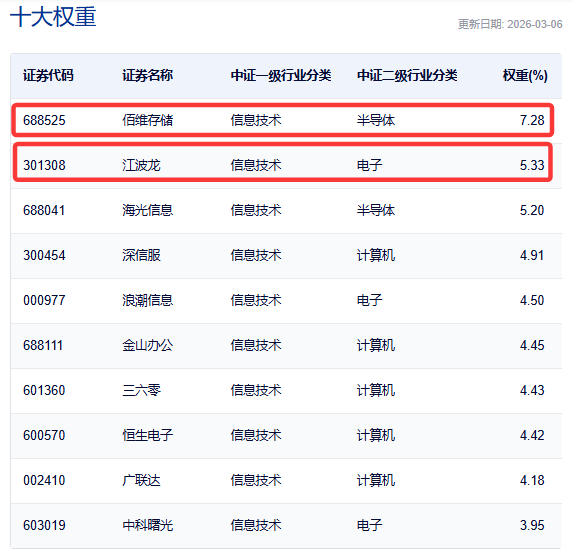Select security code 000977

[x=44, y=300]
